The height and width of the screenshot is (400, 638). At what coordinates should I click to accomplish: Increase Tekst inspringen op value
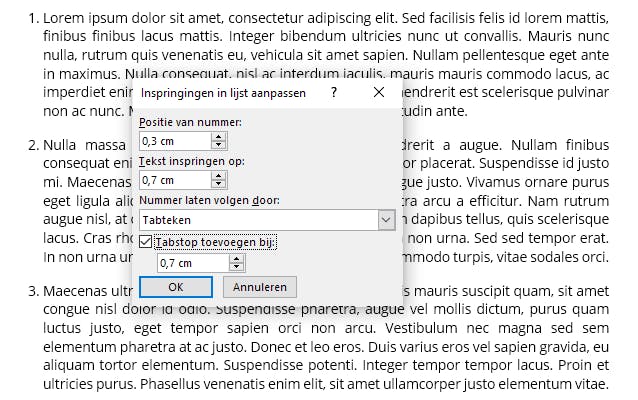pos(218,175)
